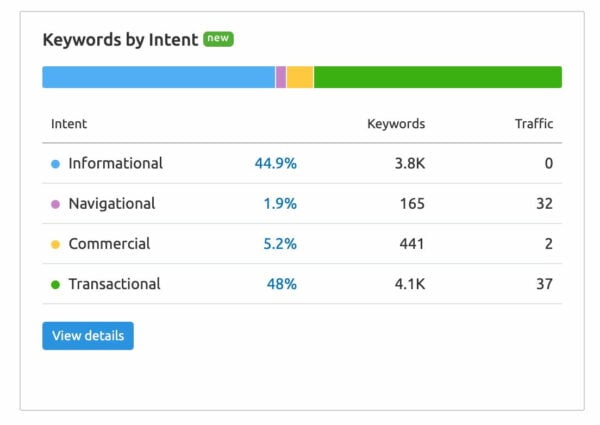
Task: Open the 1.9% Navigational percentage link
Action: (280, 204)
